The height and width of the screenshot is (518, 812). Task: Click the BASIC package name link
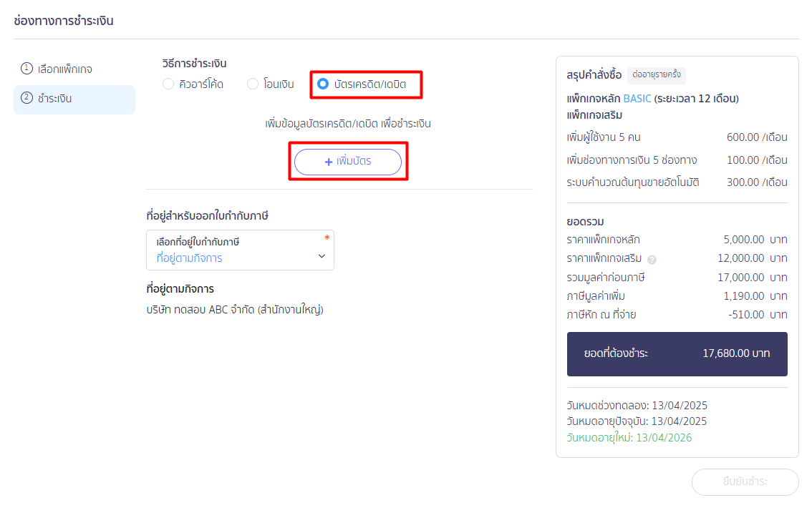[637, 98]
